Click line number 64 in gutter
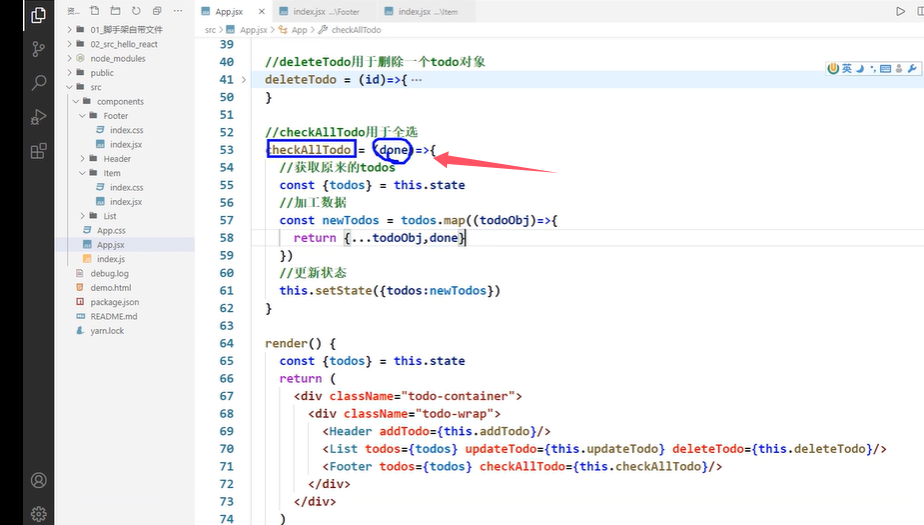Screen dimensions: 924x525 (226, 344)
